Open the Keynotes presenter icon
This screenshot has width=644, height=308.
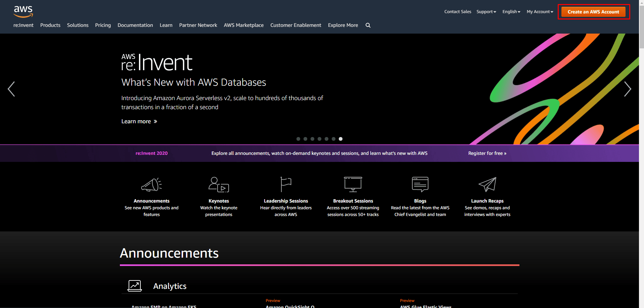pyautogui.click(x=219, y=184)
